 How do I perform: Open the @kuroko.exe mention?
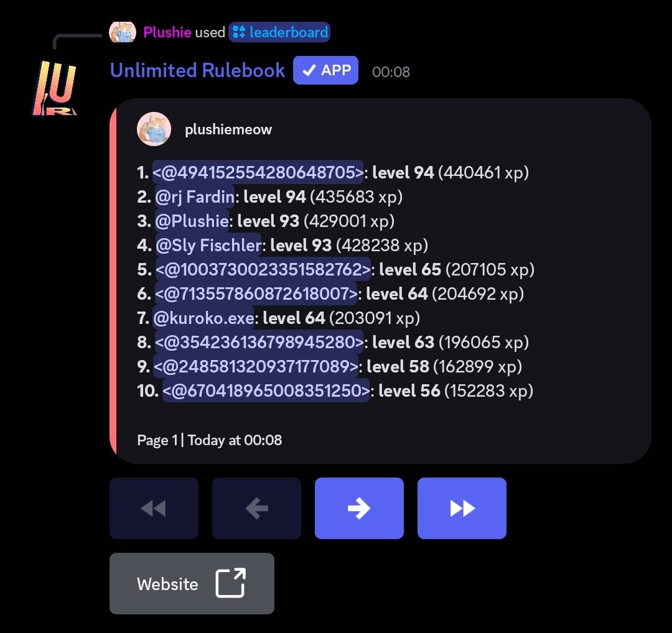[x=203, y=318]
